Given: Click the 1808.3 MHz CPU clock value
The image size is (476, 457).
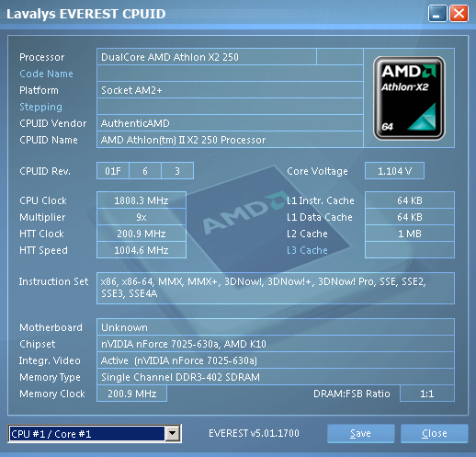Looking at the screenshot, I should pyautogui.click(x=142, y=200).
